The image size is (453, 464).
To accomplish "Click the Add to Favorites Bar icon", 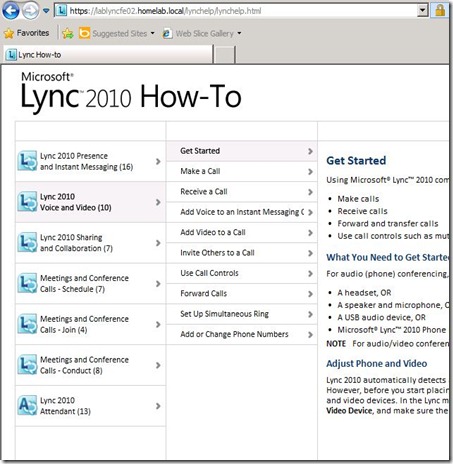I will 68,33.
